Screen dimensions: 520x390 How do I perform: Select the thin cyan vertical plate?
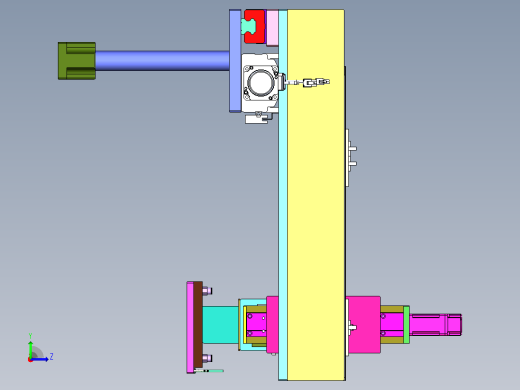pyautogui.click(x=283, y=195)
